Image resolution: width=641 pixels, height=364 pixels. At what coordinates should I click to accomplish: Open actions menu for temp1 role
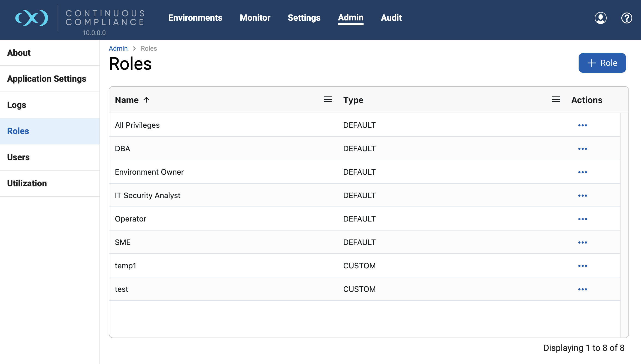(x=582, y=266)
